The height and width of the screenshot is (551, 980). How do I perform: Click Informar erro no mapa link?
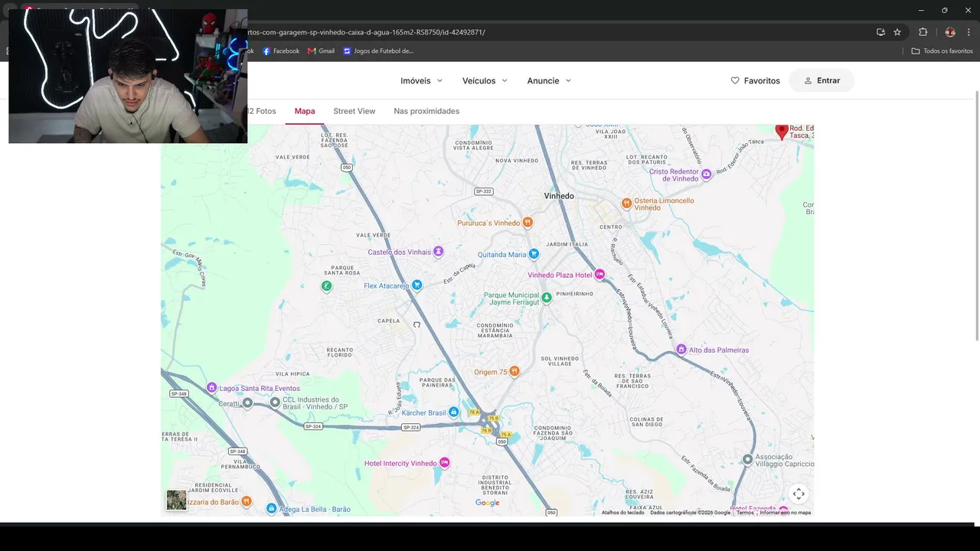click(x=785, y=513)
